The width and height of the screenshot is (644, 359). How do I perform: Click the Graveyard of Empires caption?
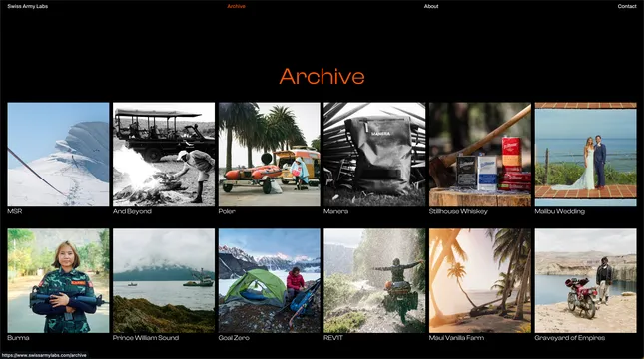(570, 338)
